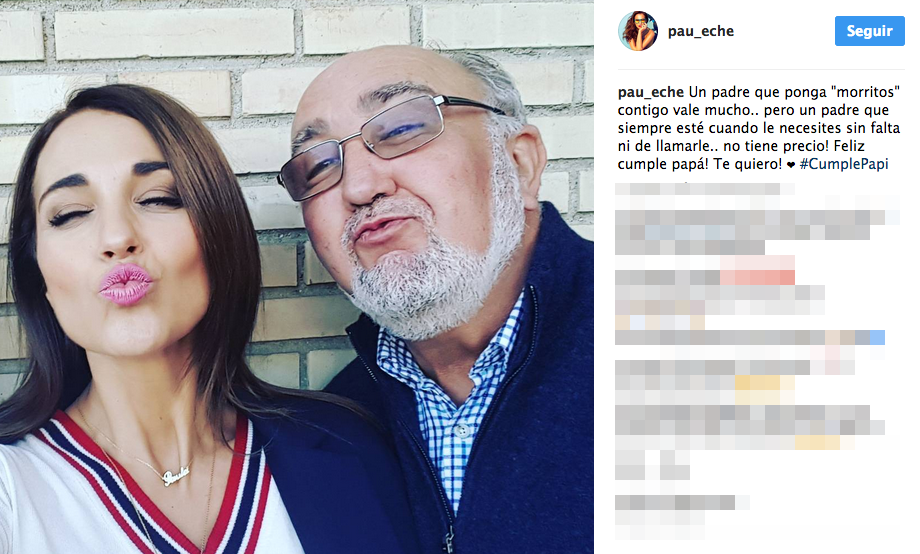This screenshot has height=554, width=920.
Task: Select the pink pixelated block in the comments
Action: [x=757, y=271]
